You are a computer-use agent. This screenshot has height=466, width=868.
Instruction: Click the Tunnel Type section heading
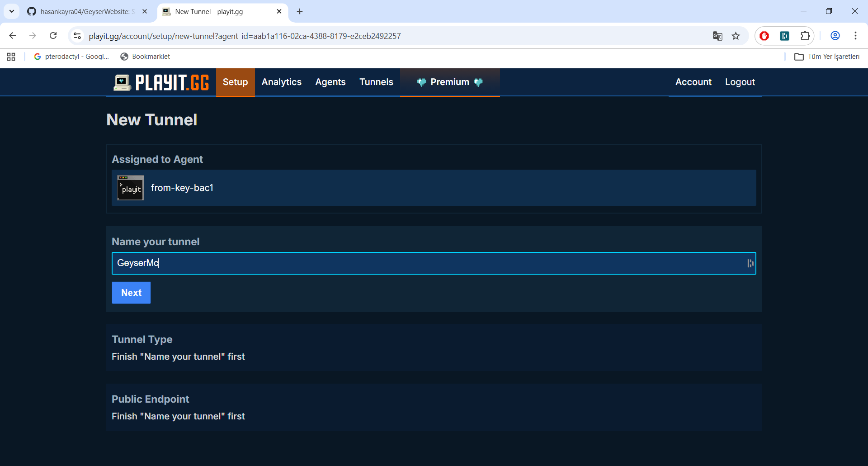pos(142,339)
